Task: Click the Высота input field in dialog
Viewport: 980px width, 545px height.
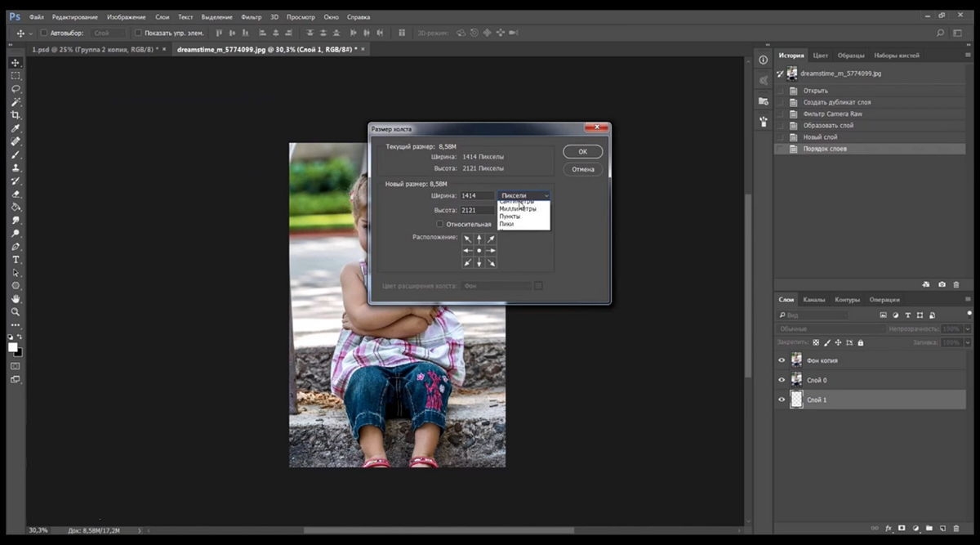Action: [x=477, y=210]
